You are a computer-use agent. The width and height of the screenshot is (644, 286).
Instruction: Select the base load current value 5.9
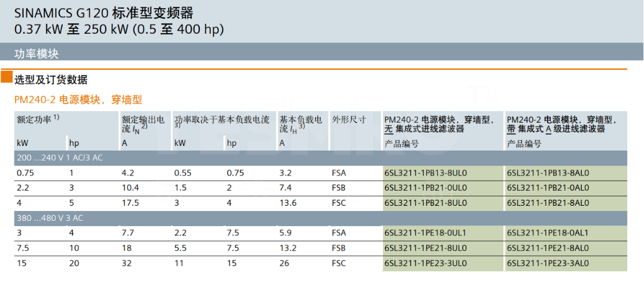pos(285,233)
